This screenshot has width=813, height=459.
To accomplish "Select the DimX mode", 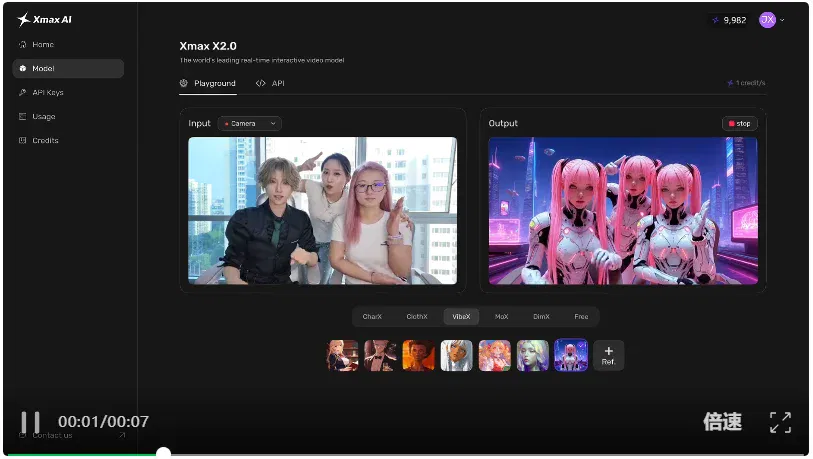I will click(x=541, y=317).
